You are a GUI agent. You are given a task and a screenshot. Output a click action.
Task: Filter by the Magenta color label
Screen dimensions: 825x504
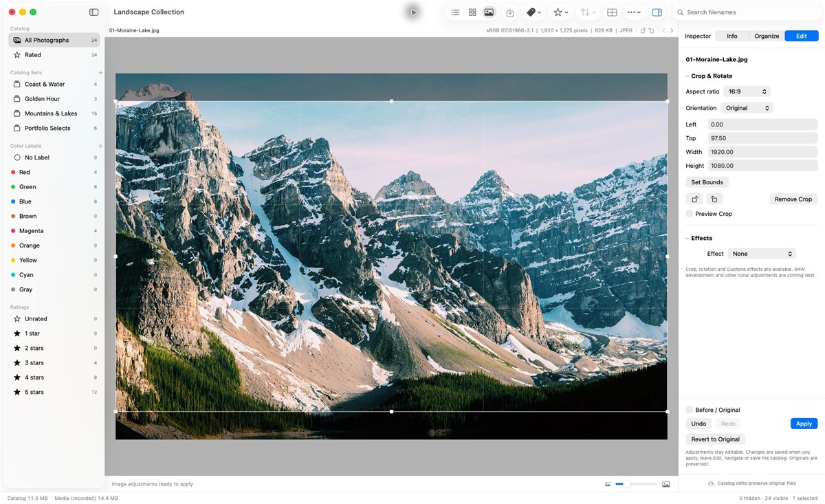click(54, 231)
